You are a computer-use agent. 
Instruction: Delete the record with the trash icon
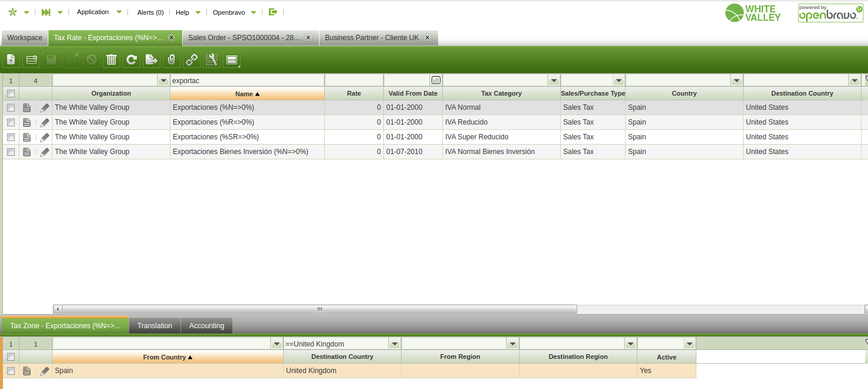click(x=111, y=60)
